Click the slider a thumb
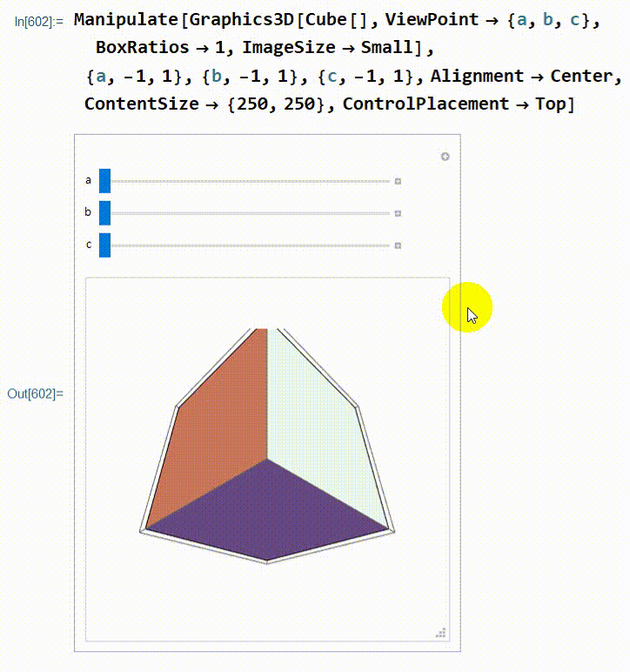This screenshot has height=672, width=630. coord(104,181)
